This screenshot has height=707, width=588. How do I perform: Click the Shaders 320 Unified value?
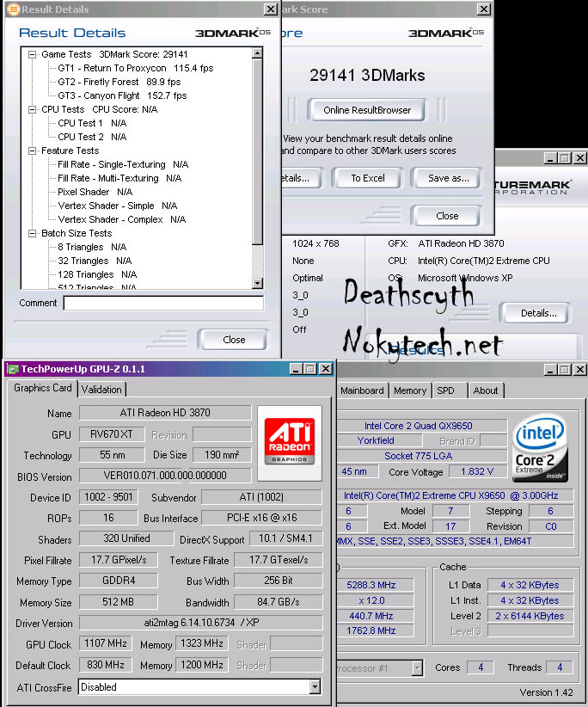coord(126,538)
